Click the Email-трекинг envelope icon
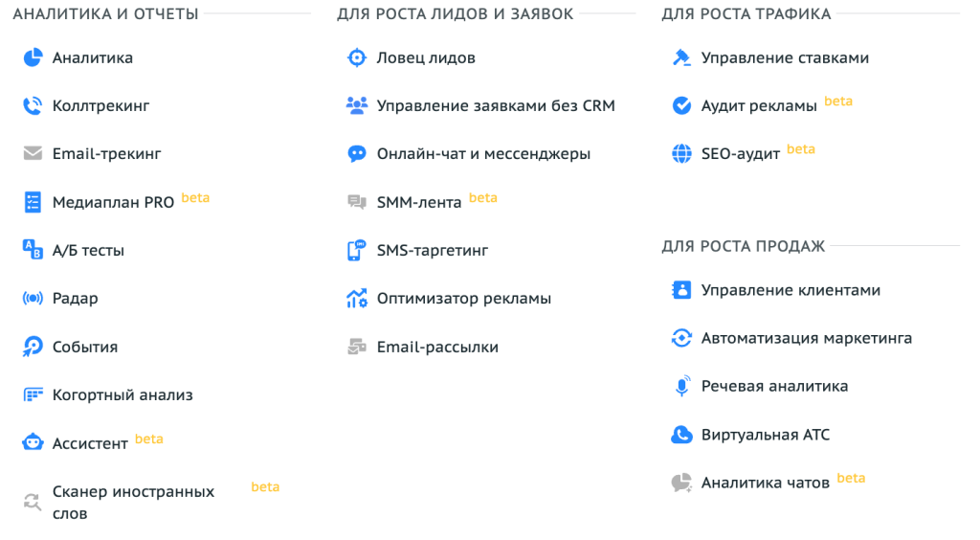Screen dimensions: 980x540 (33, 153)
